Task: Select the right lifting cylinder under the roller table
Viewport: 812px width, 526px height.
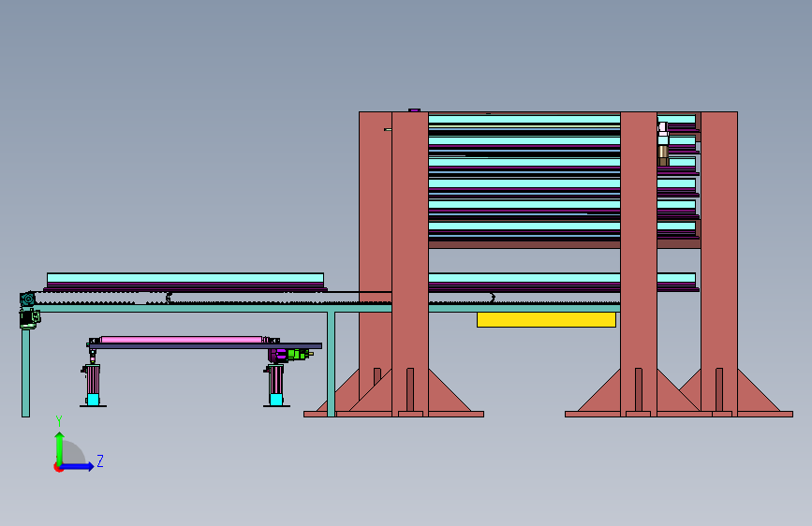Action: coord(276,386)
